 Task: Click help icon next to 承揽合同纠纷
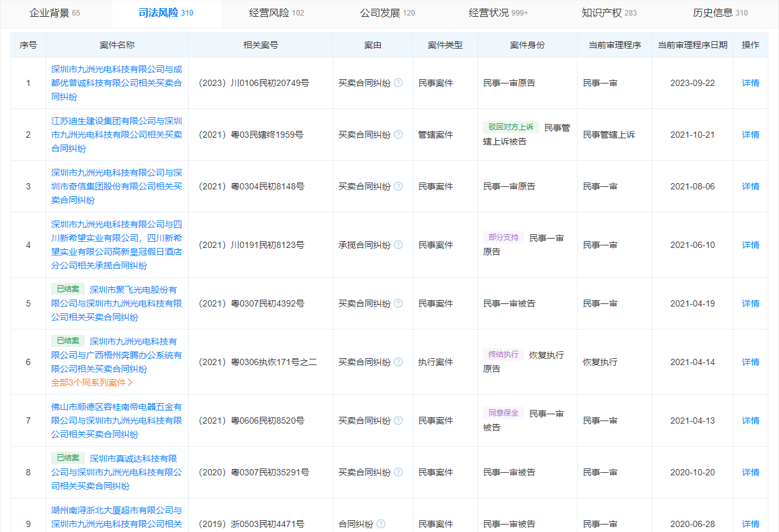click(x=398, y=245)
